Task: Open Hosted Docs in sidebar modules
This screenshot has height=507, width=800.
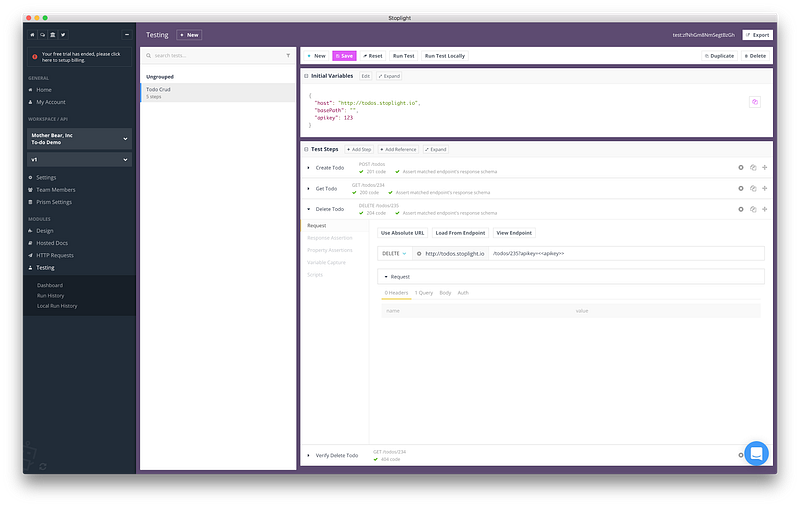Action: point(52,243)
